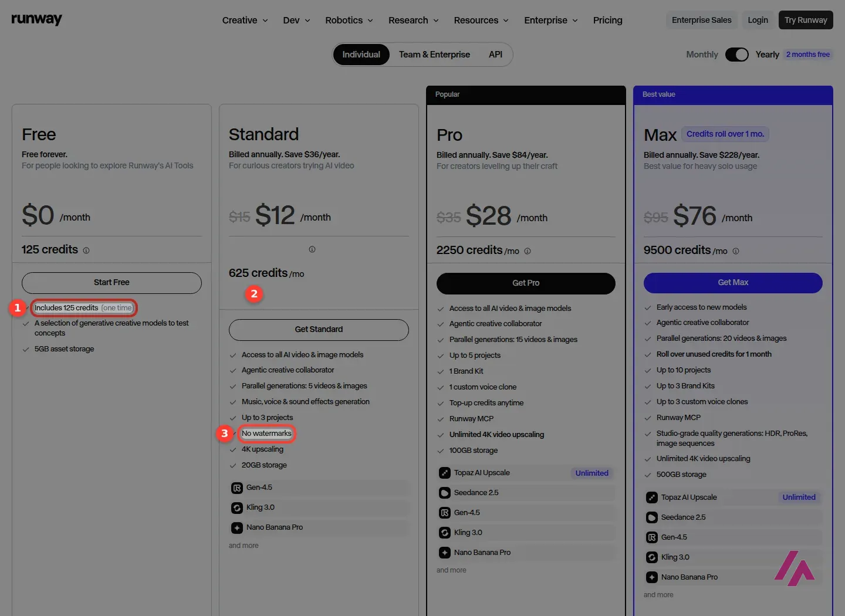
Task: Click the Get Standard button
Action: [319, 330]
